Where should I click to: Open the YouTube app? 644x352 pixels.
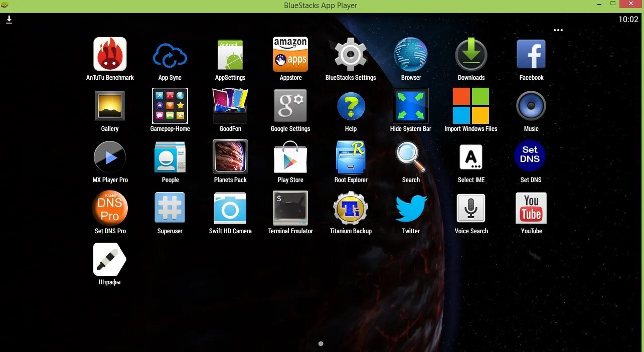coord(531,208)
